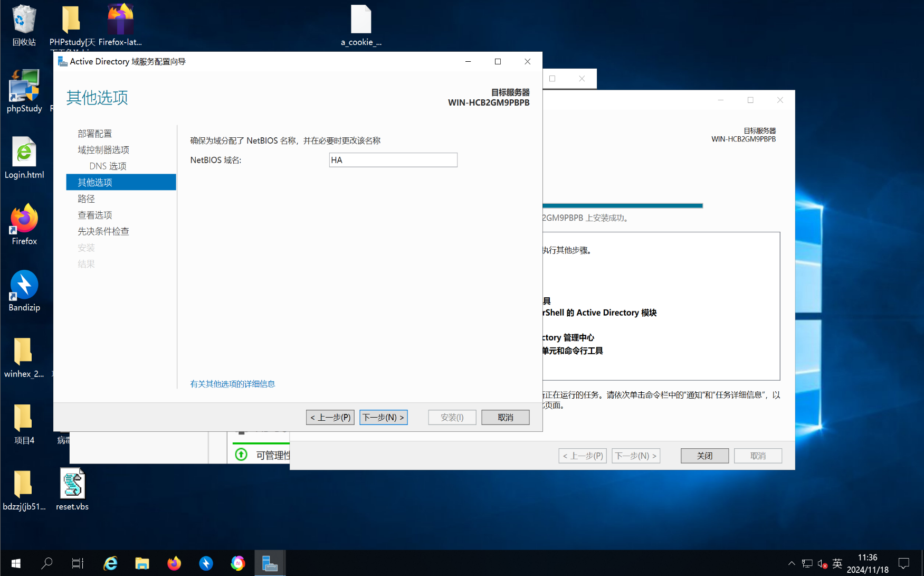Screen dimensions: 924x576
Task: Select the reset.vbs script file icon
Action: coord(72,489)
